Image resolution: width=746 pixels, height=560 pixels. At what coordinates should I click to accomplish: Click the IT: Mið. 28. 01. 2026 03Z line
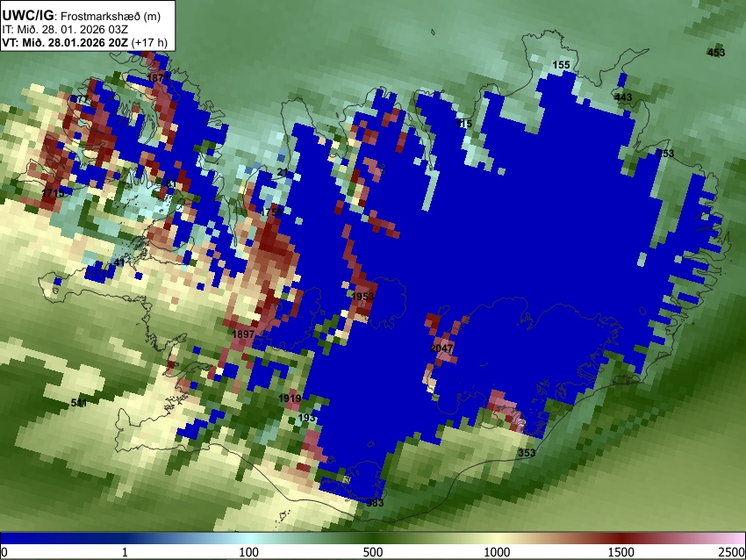[x=65, y=29]
